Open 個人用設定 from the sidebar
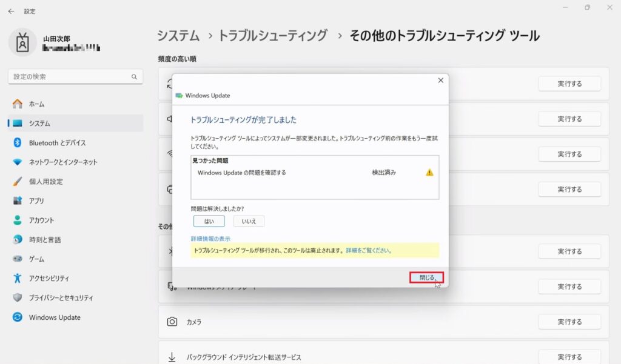 (x=75, y=182)
